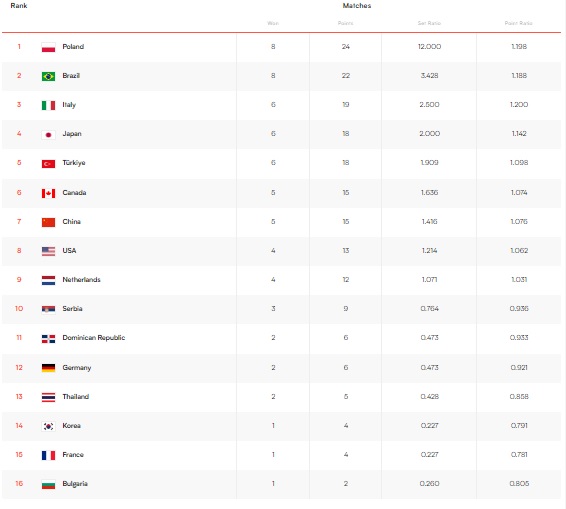Click the Matches header label
The image size is (566, 509).
(357, 5)
